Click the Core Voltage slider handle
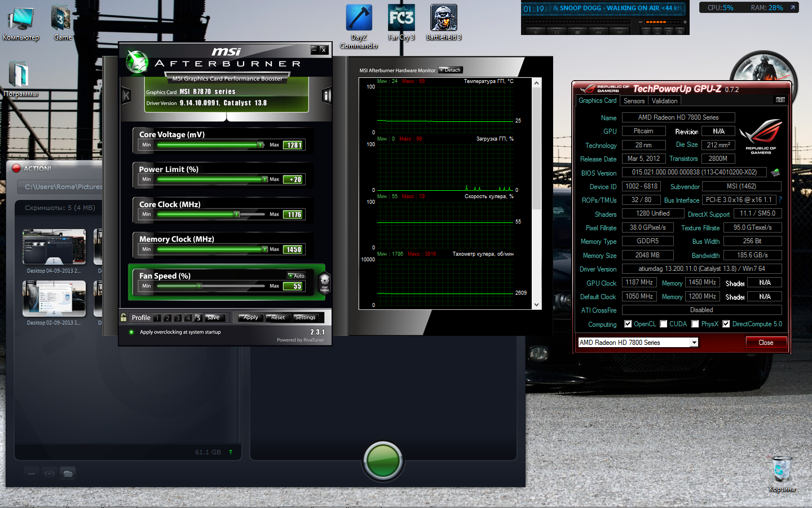 coord(261,145)
